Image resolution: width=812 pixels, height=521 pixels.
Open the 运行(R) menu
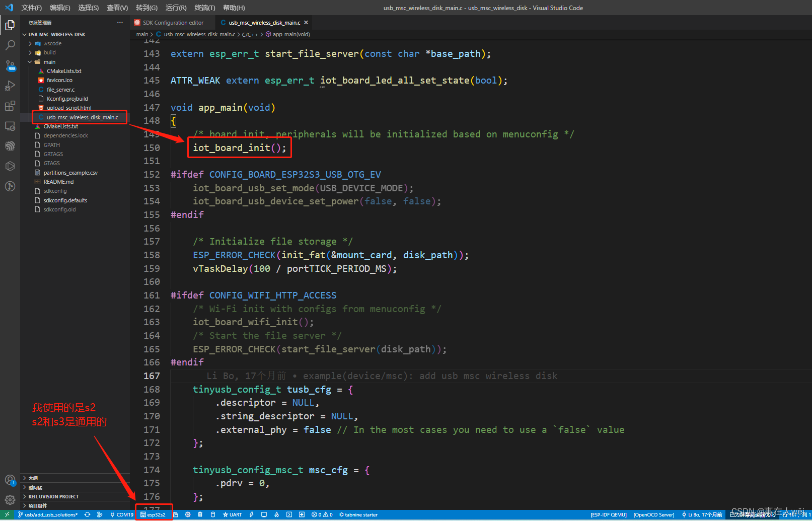pos(176,8)
